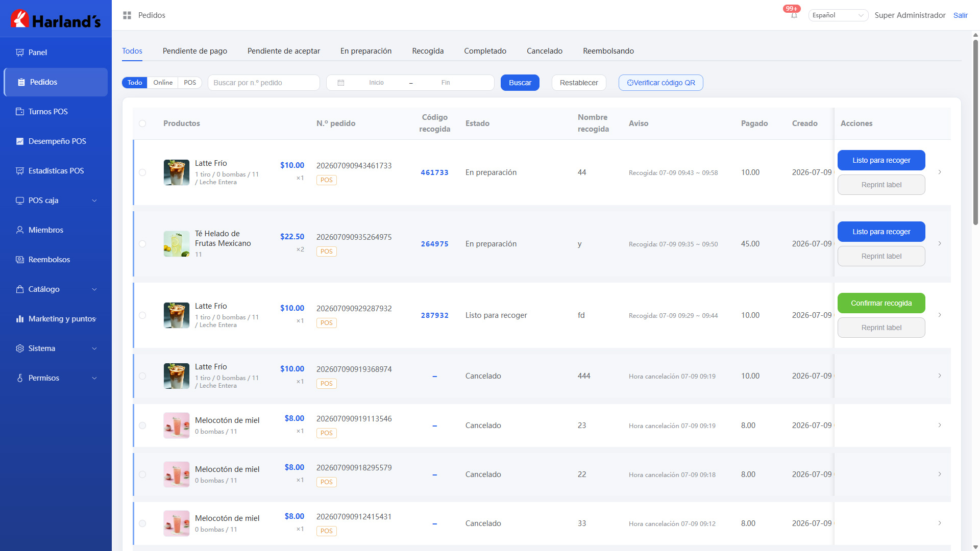Click the Verificar código QR icon button
The image size is (980, 551).
coord(660,83)
